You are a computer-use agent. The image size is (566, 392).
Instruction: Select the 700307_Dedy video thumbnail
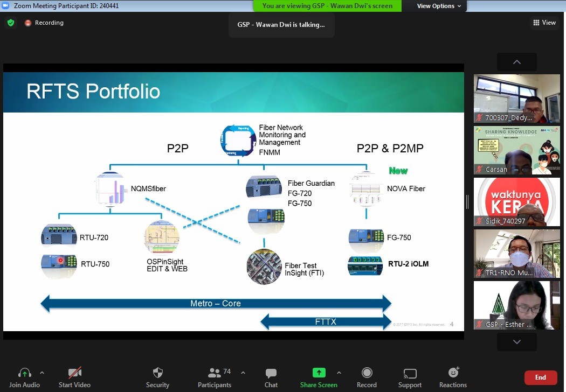coord(517,99)
